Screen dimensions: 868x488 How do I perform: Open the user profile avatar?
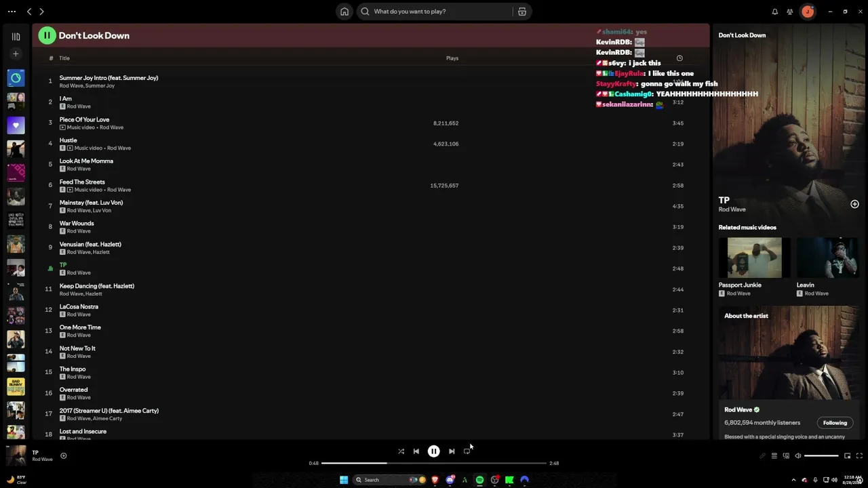pyautogui.click(x=808, y=12)
